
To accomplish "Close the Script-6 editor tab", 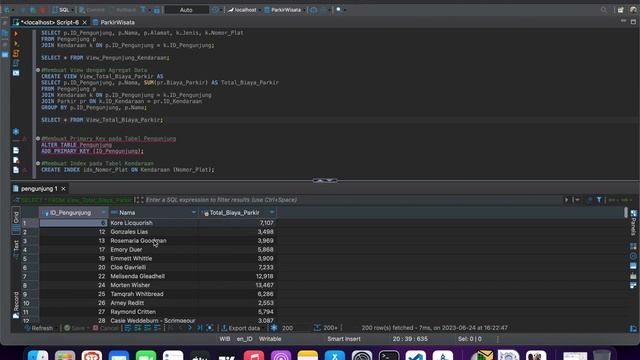I will coord(84,22).
